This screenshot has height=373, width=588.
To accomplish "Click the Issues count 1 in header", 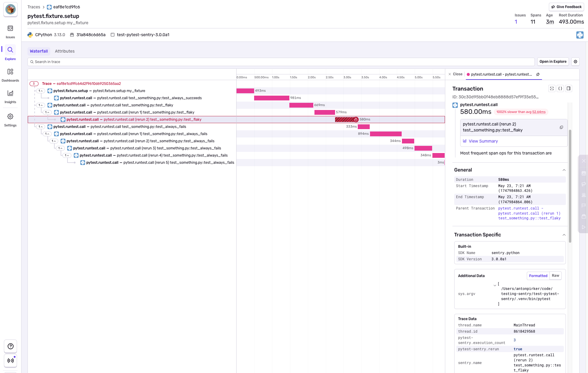I will [x=516, y=22].
